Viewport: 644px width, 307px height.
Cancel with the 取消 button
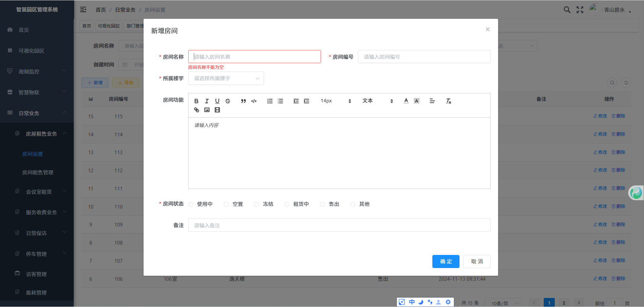477,262
